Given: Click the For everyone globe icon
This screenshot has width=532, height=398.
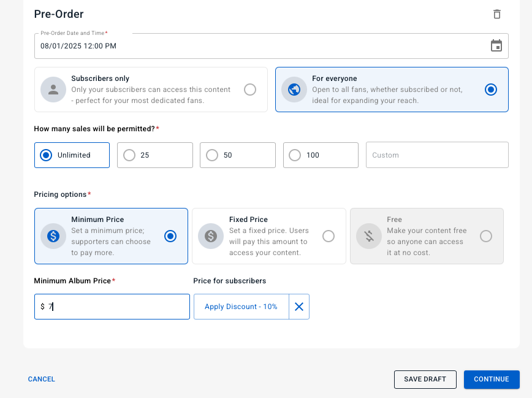Looking at the screenshot, I should click(x=294, y=90).
